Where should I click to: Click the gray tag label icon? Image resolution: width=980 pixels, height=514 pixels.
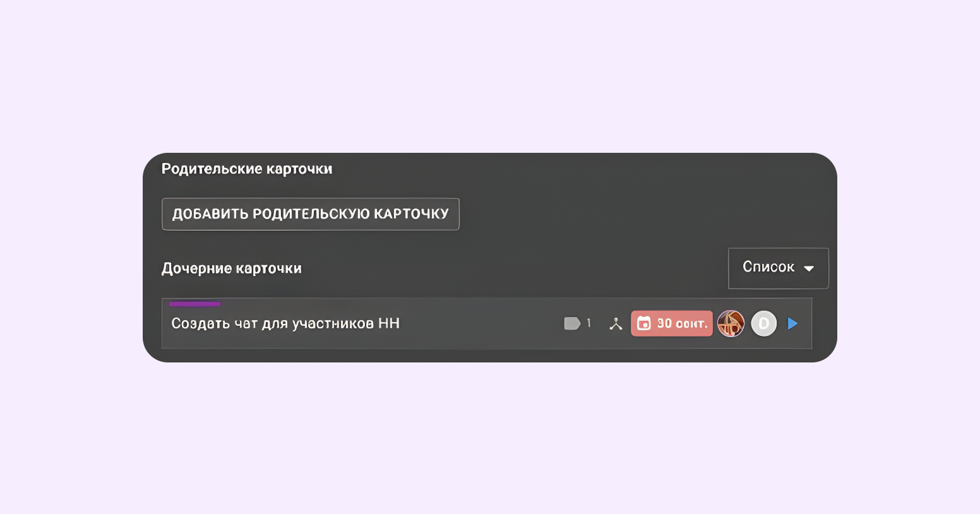(571, 323)
